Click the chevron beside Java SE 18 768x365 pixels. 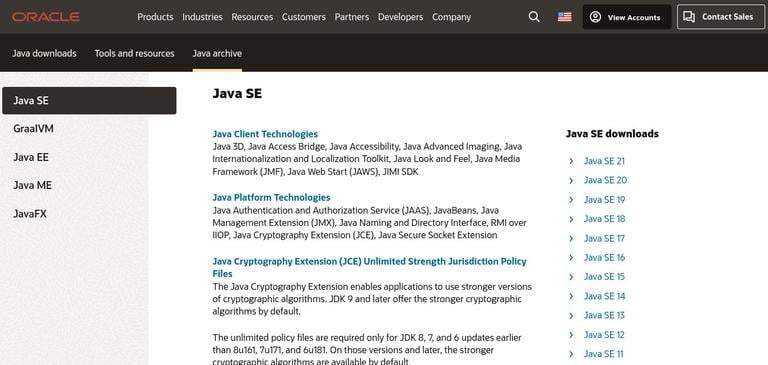571,219
